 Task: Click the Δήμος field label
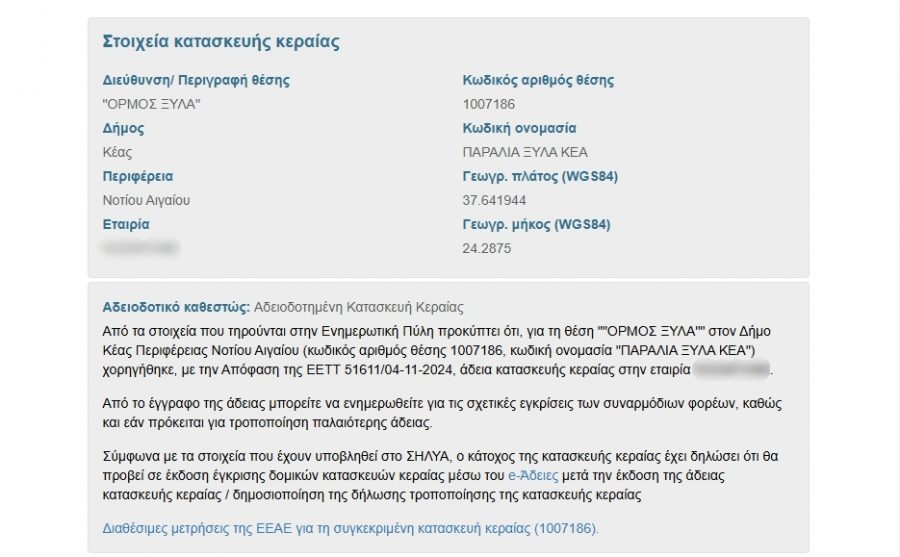(x=124, y=128)
